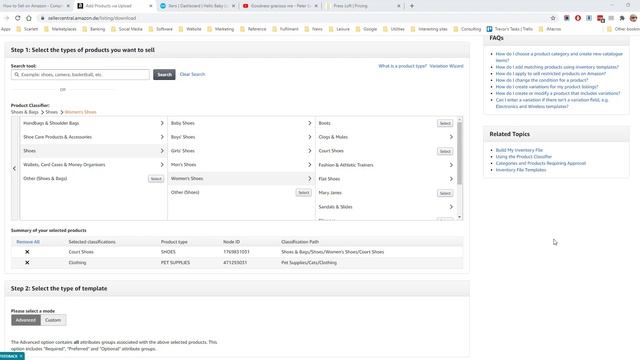This screenshot has width=640, height=360.
Task: Click into the product search tool field
Action: pos(80,75)
